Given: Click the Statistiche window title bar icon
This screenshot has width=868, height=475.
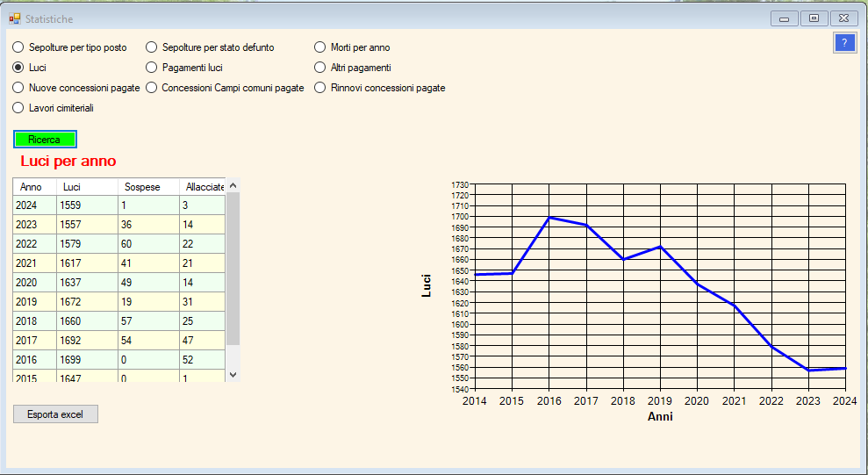Looking at the screenshot, I should coord(14,18).
